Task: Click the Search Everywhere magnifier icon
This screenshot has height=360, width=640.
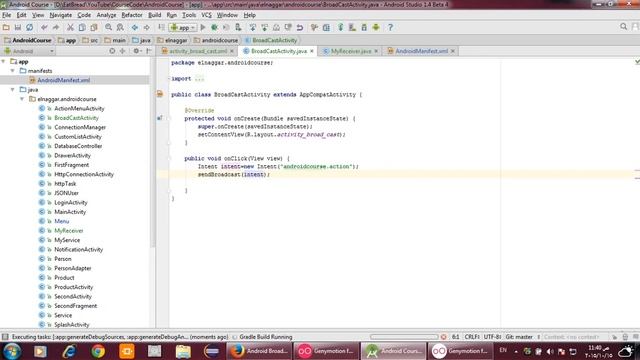Action: point(623,27)
